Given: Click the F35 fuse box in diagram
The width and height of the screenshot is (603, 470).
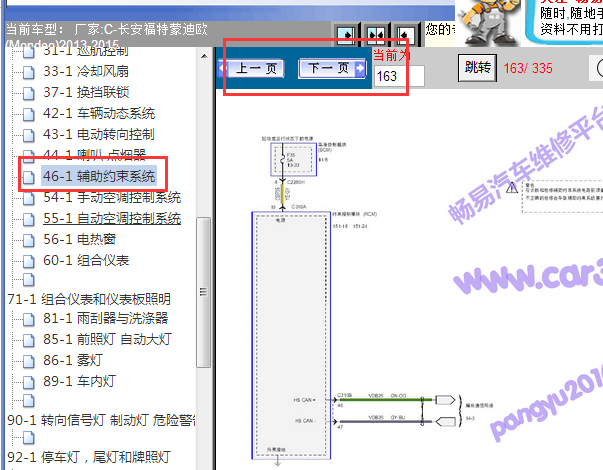Looking at the screenshot, I should [293, 160].
